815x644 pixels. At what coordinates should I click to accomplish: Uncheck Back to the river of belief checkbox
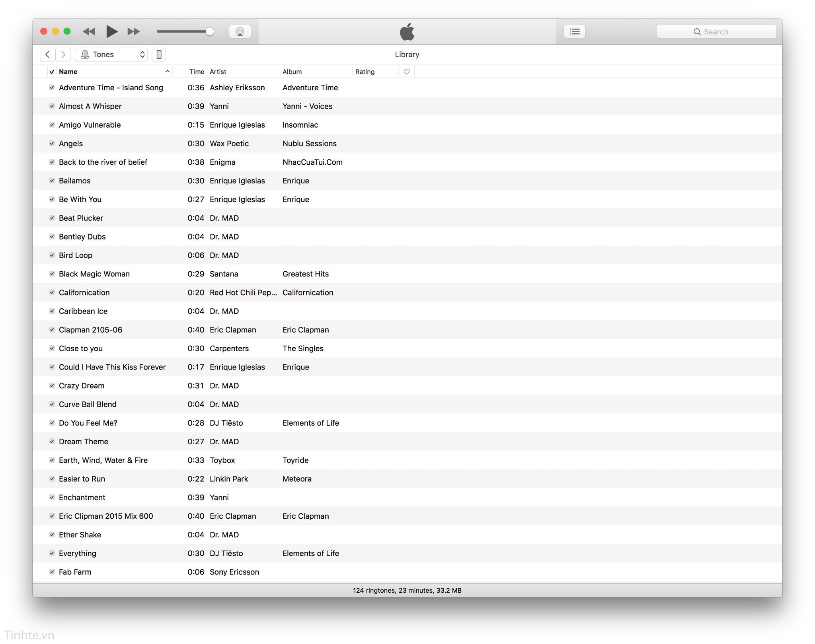click(x=52, y=162)
